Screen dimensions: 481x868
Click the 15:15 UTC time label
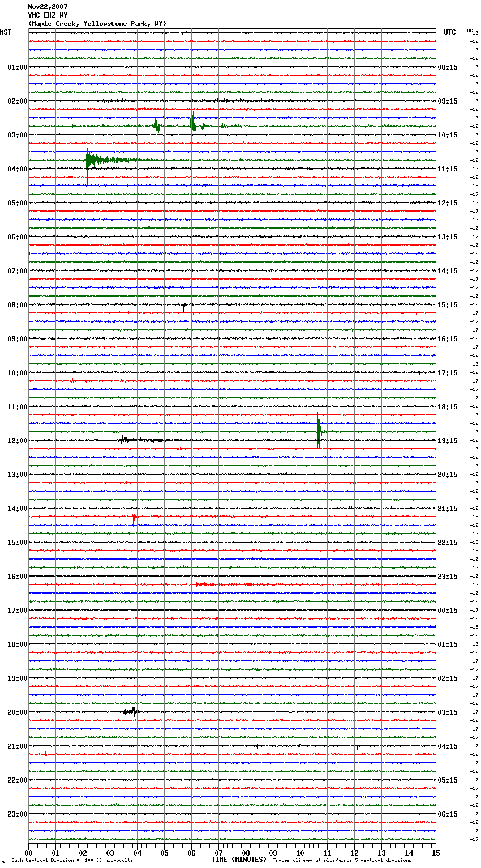448,305
